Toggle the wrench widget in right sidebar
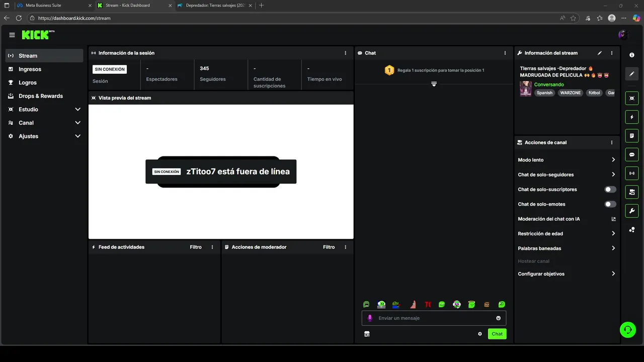 [x=632, y=211]
